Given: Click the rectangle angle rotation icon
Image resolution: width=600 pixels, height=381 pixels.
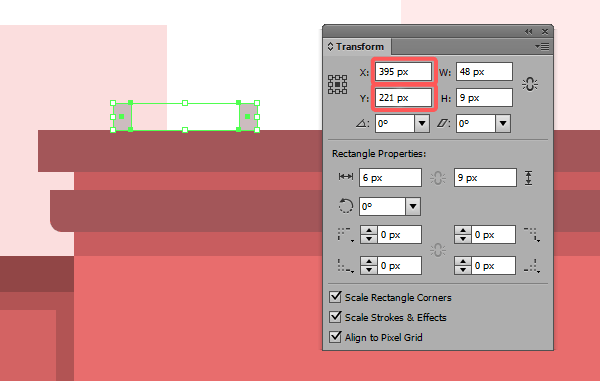Looking at the screenshot, I should (x=346, y=206).
